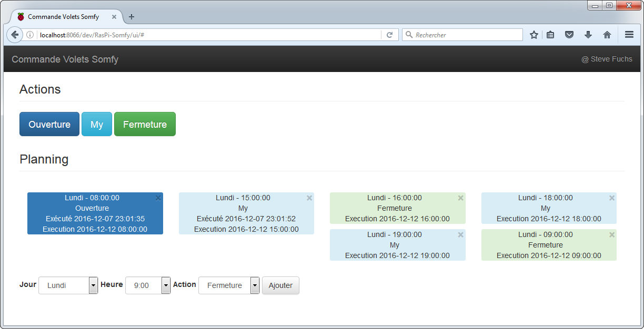The height and width of the screenshot is (329, 644).
Task: Delete the Lundi 15:00:00 My schedule card
Action: pyautogui.click(x=309, y=198)
